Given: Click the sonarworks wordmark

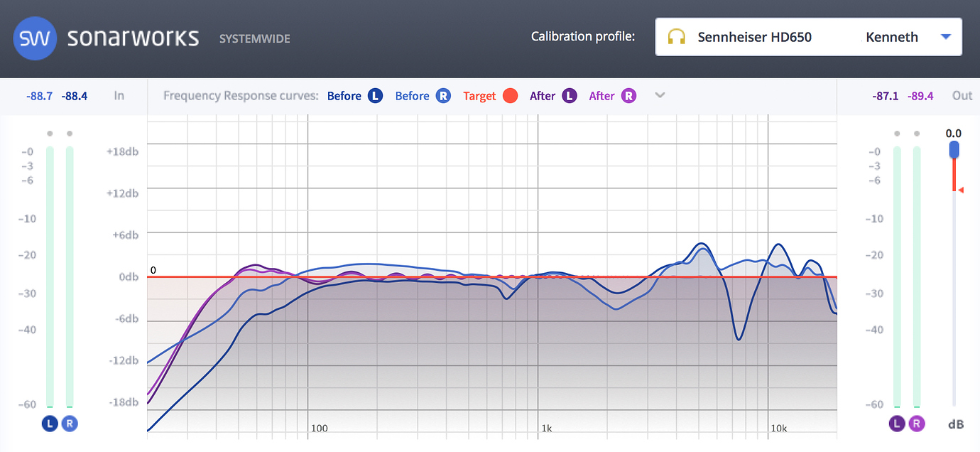Looking at the screenshot, I should [x=133, y=38].
